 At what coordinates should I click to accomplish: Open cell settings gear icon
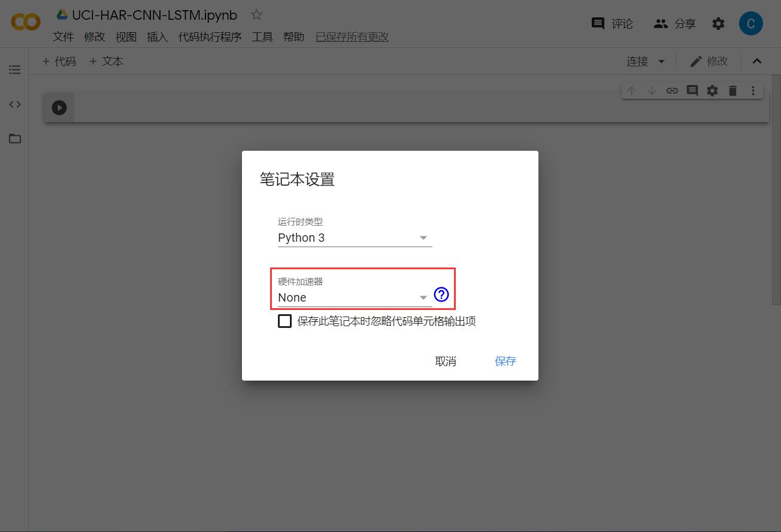coord(712,91)
